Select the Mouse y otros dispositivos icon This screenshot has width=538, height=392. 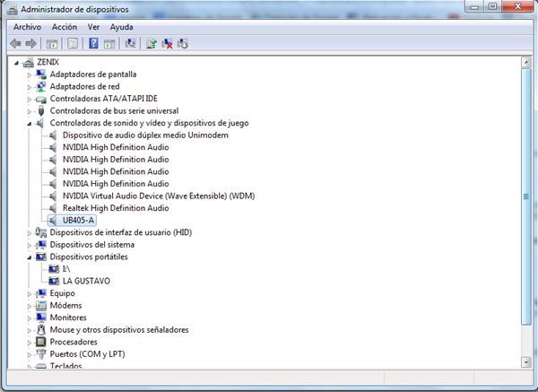coord(41,330)
